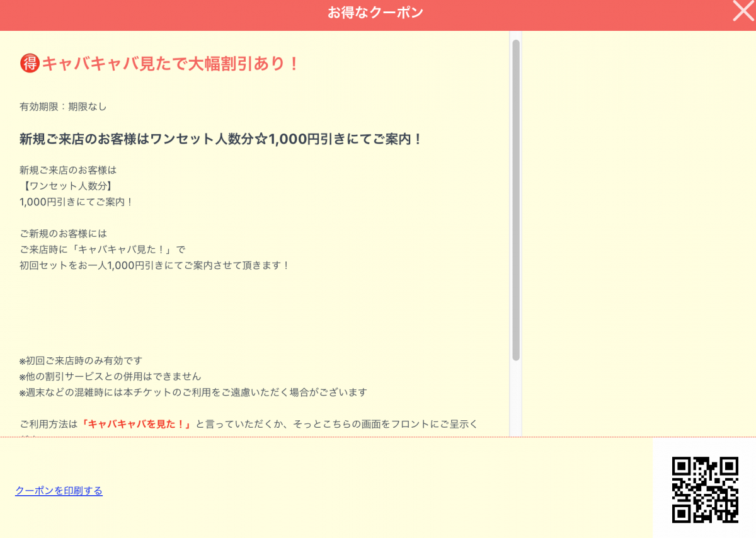Click the ※他の割引サービスとの併用はできません note
This screenshot has height=538, width=756.
point(110,377)
